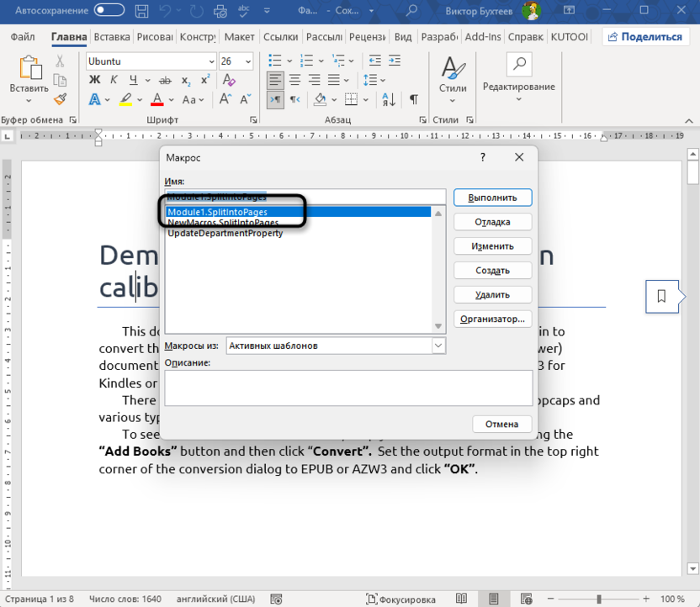Click the bookmark icon beside the page
This screenshot has height=607, width=700.
(x=661, y=296)
